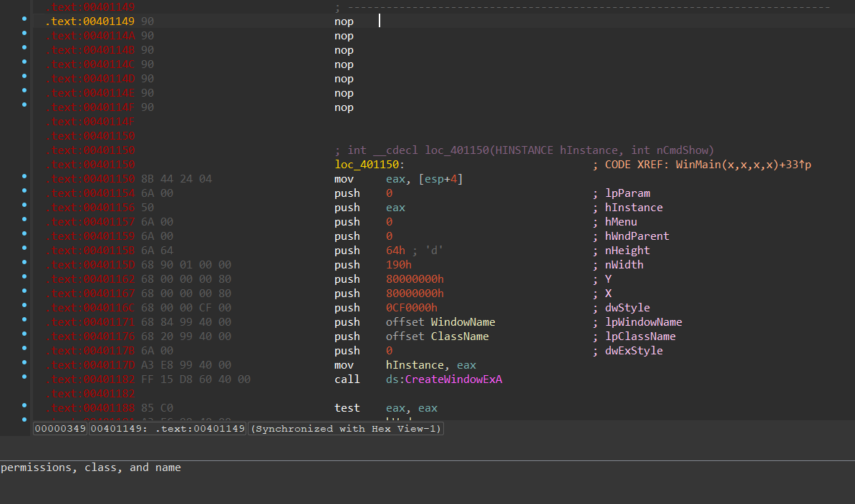Click the call mnemonic before ds:CreateWindowExA
Image resolution: width=855 pixels, height=504 pixels.
347,379
